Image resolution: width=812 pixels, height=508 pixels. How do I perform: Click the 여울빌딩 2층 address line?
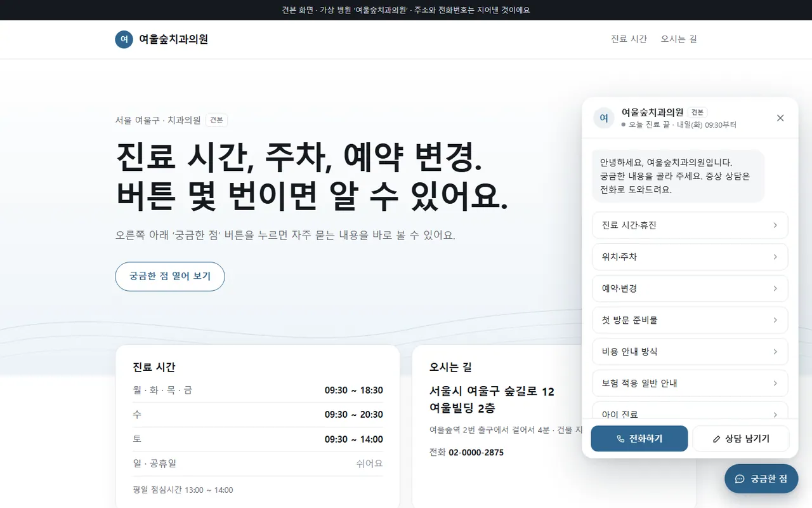(x=462, y=408)
